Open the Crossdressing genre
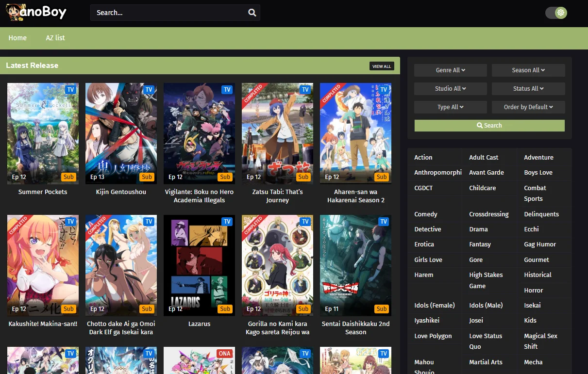 (489, 214)
